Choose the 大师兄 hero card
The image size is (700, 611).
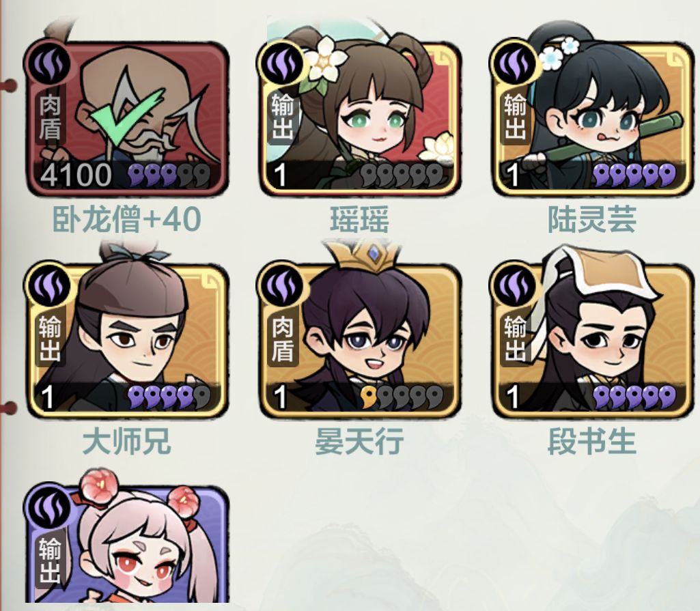[126, 339]
